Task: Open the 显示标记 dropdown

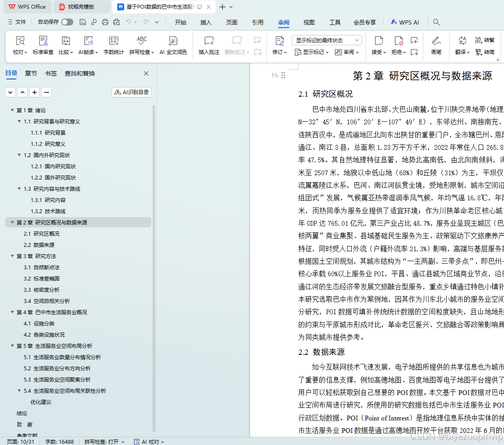Action: [311, 52]
